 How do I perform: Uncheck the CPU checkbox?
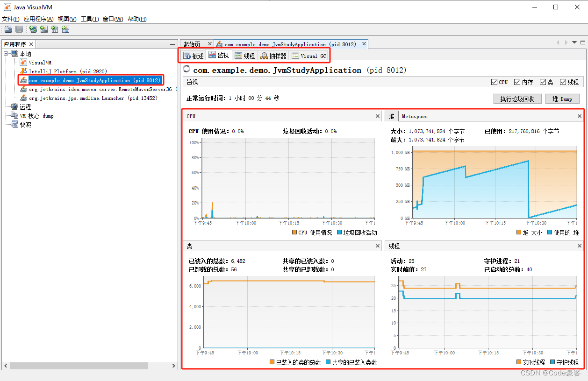(495, 82)
